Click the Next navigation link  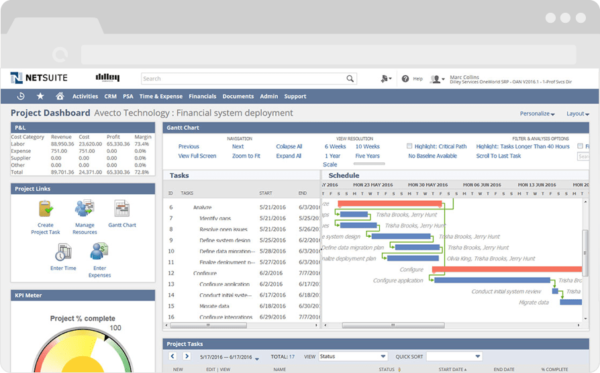click(238, 147)
